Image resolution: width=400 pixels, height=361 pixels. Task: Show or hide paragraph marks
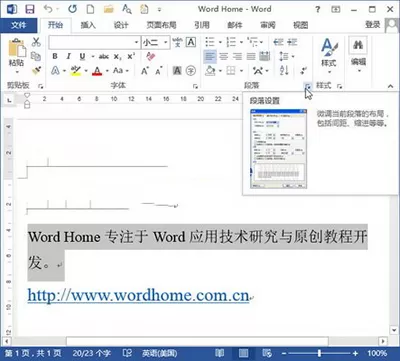coord(304,71)
